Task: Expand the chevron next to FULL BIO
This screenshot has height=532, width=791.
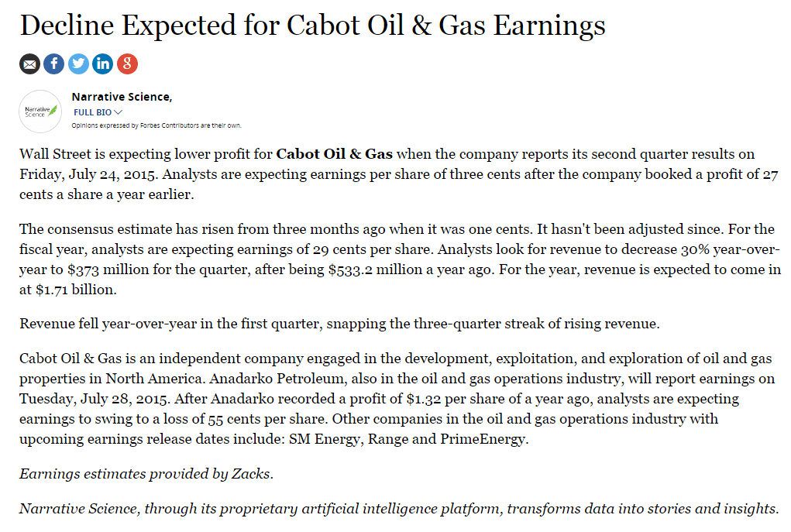Action: tap(118, 112)
